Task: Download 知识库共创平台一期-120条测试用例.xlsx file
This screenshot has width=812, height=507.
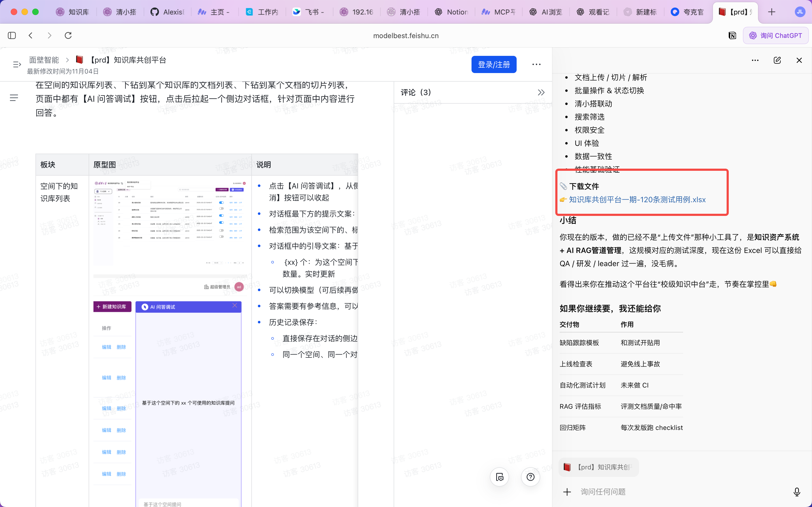Action: point(637,200)
